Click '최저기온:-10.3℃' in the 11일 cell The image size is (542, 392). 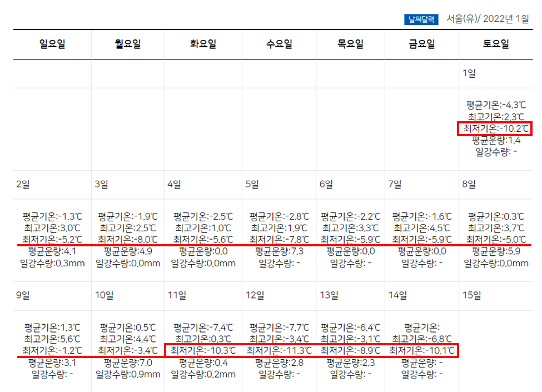click(203, 350)
